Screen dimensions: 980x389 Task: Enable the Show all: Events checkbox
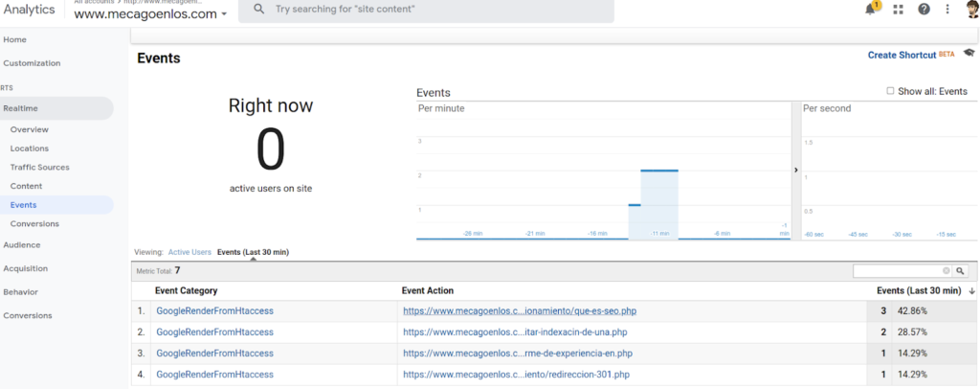click(x=890, y=91)
